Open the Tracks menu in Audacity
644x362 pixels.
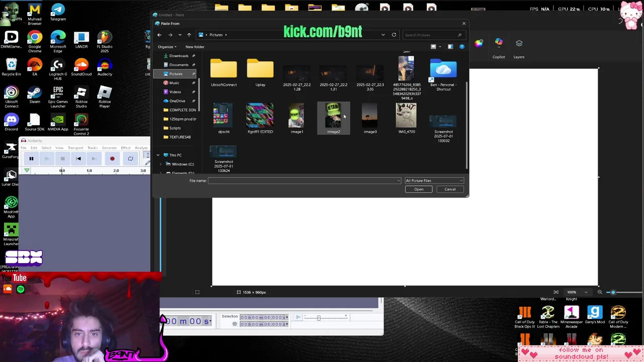point(93,148)
